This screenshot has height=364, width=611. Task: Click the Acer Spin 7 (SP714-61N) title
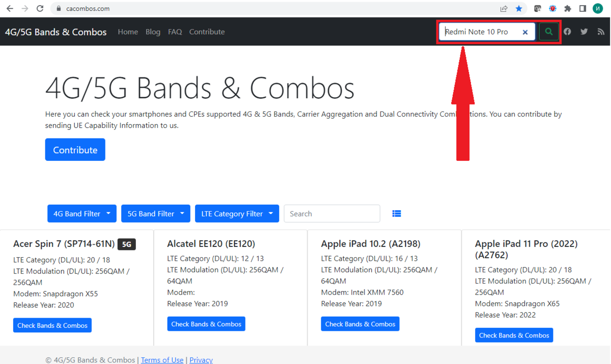pyautogui.click(x=64, y=244)
